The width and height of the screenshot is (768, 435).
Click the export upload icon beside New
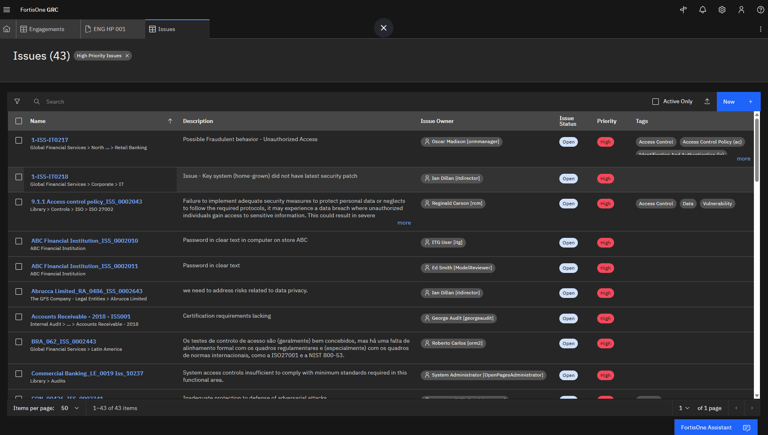tap(707, 101)
